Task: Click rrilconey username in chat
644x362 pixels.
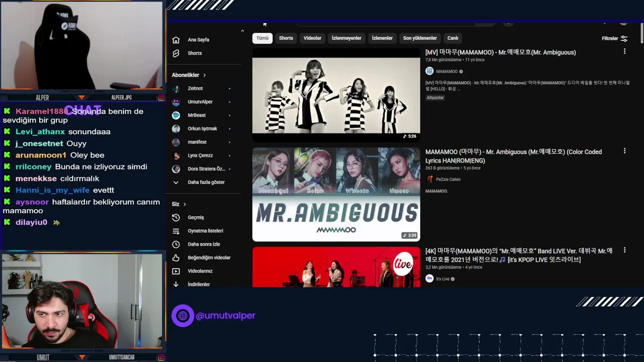Action: [33, 167]
